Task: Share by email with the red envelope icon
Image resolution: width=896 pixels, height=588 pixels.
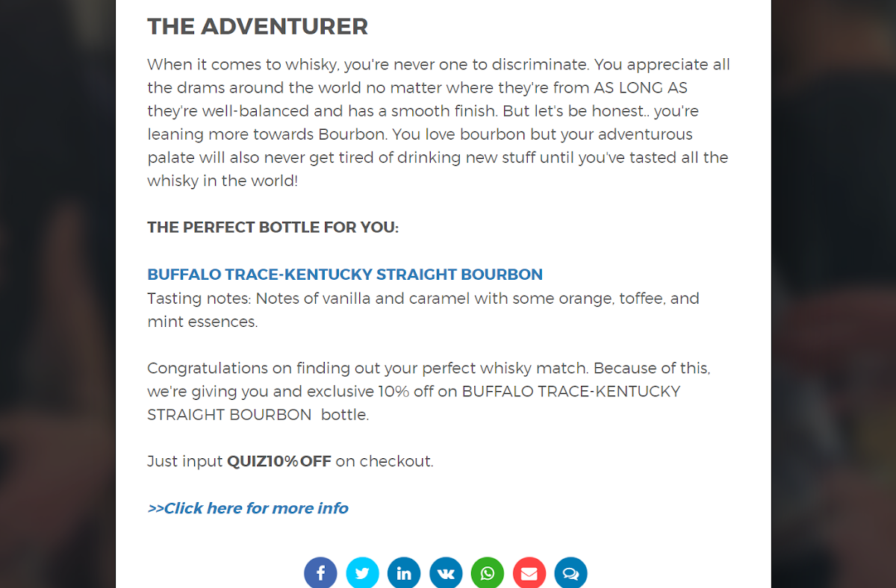Action: click(529, 573)
